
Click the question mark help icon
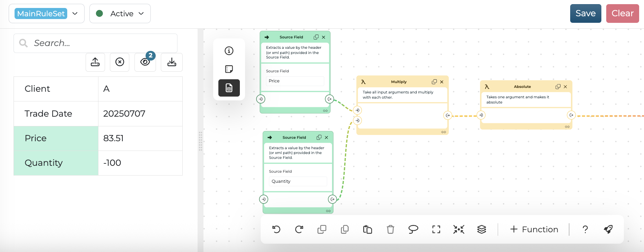pos(585,229)
